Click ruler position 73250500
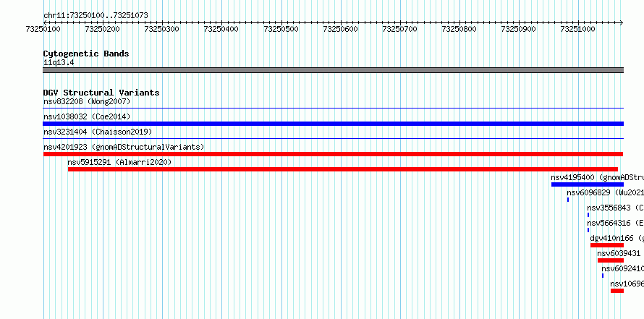 (281, 29)
